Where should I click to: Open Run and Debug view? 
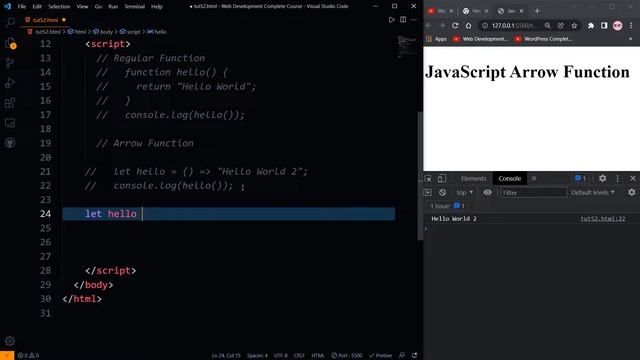(10, 83)
